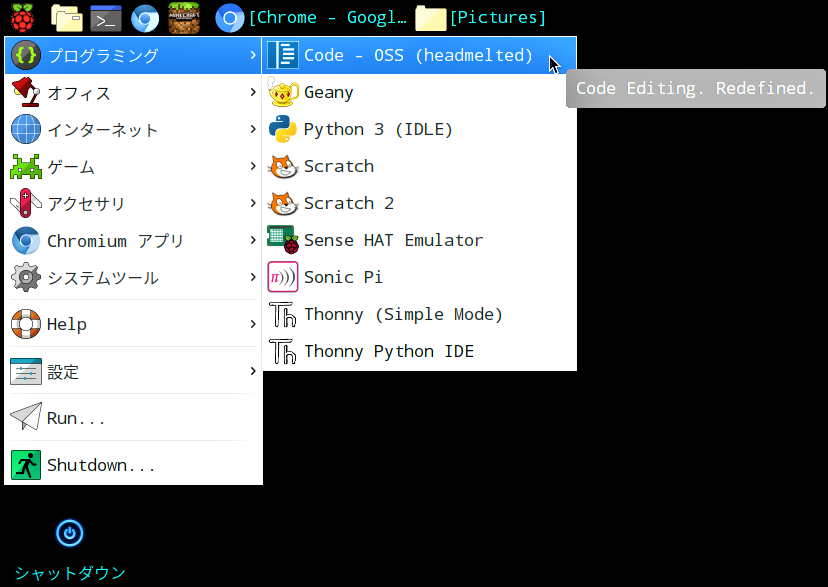828x587 pixels.
Task: Click the Run paper plane icon
Action: [25, 417]
